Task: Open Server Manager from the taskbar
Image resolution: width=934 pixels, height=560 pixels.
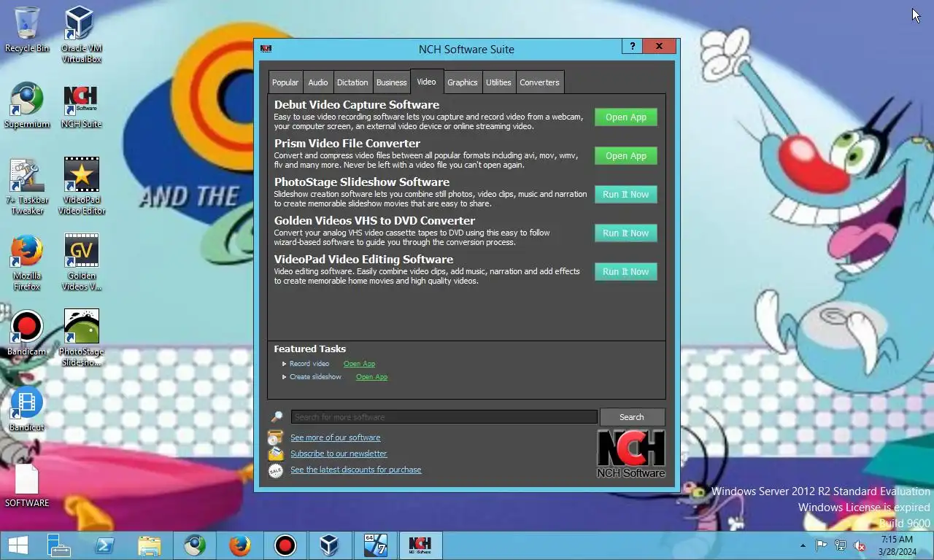Action: [x=58, y=545]
